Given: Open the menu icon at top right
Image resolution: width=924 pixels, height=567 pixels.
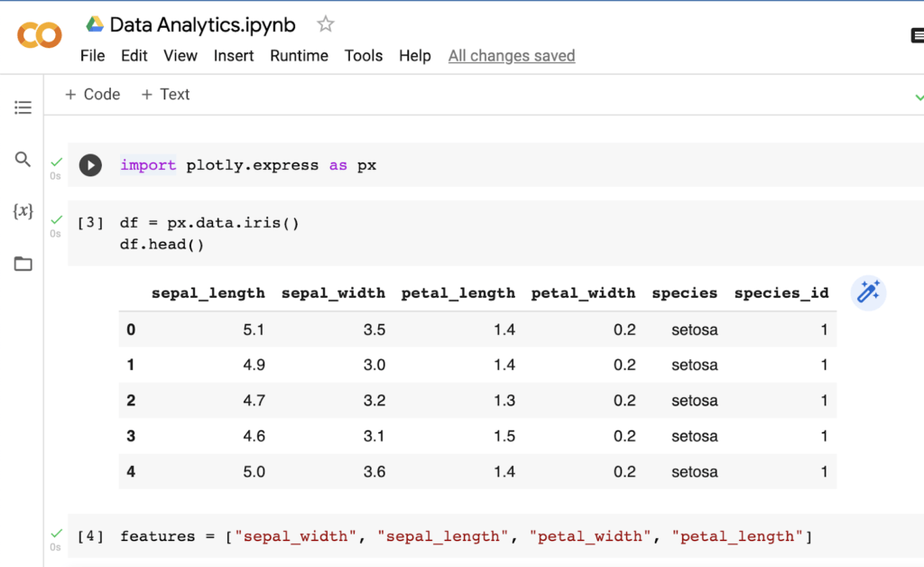Looking at the screenshot, I should pos(917,34).
